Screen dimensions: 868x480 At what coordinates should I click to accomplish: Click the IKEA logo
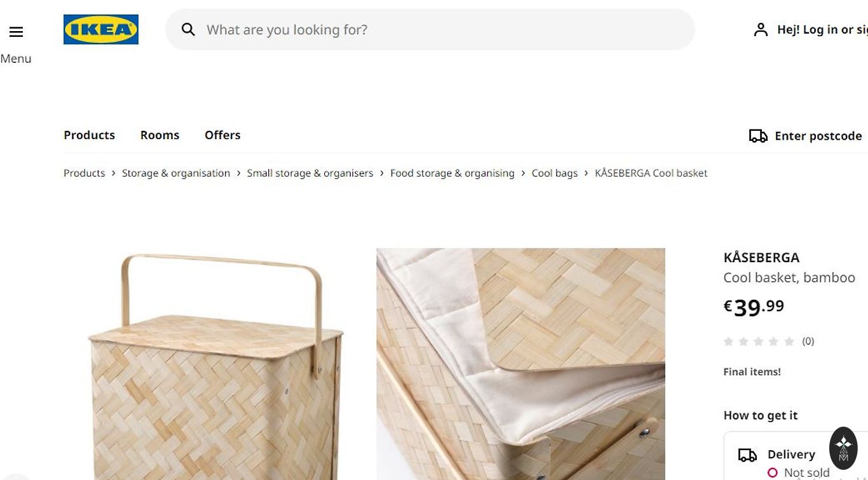[101, 29]
